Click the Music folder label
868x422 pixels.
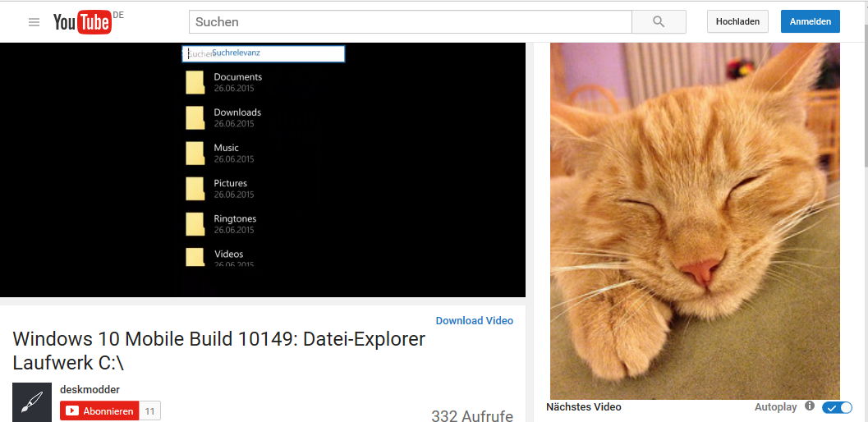pyautogui.click(x=227, y=148)
